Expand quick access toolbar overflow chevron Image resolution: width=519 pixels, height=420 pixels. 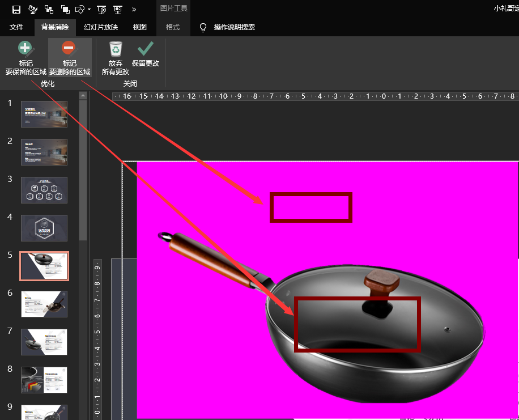click(x=134, y=9)
